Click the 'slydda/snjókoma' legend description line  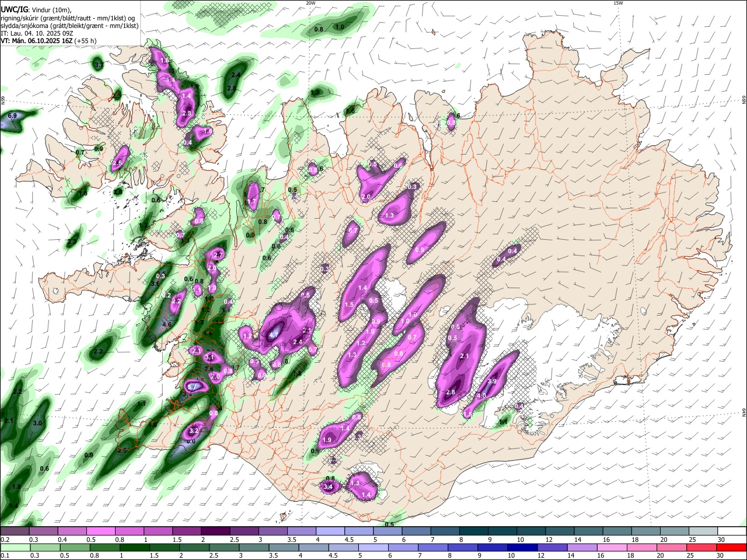click(69, 26)
